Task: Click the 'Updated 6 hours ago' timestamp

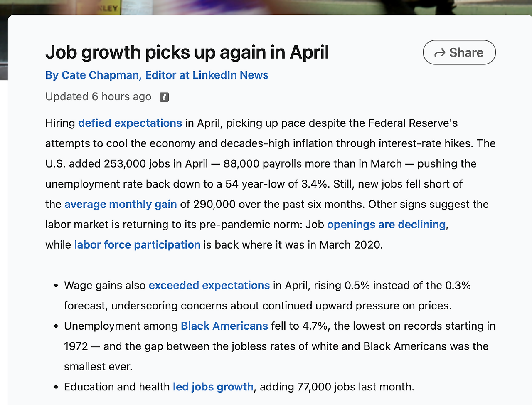Action: coord(99,97)
